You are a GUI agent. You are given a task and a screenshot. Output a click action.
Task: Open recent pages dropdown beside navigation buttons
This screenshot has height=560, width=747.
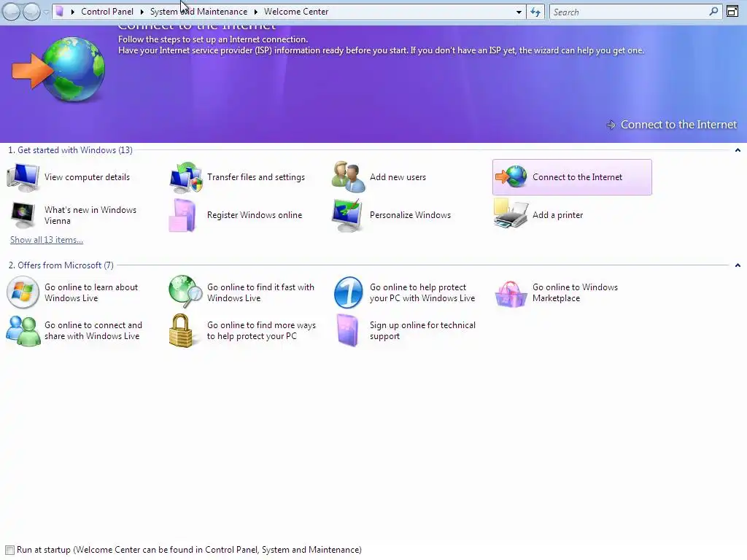[x=46, y=12]
